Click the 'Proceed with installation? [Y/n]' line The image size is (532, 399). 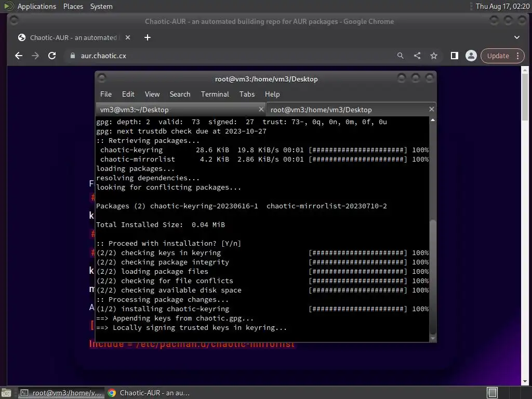[169, 243]
